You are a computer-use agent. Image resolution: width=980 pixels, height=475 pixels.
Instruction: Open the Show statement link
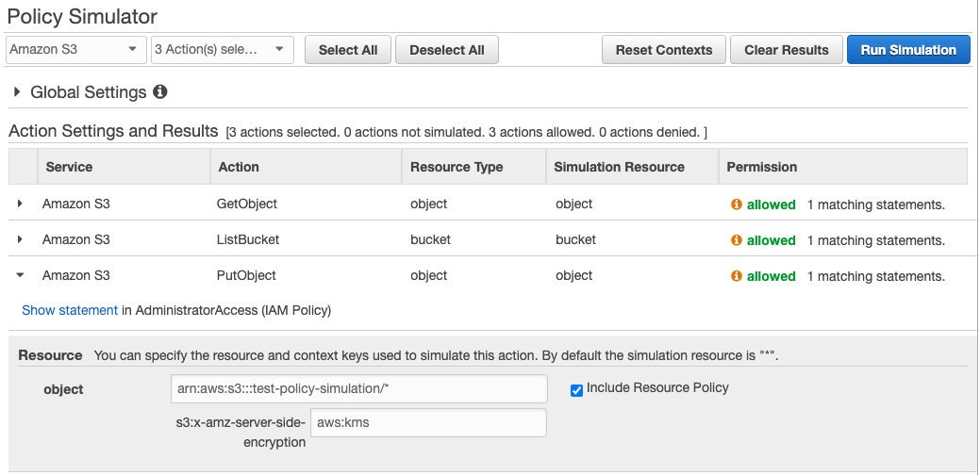point(70,310)
